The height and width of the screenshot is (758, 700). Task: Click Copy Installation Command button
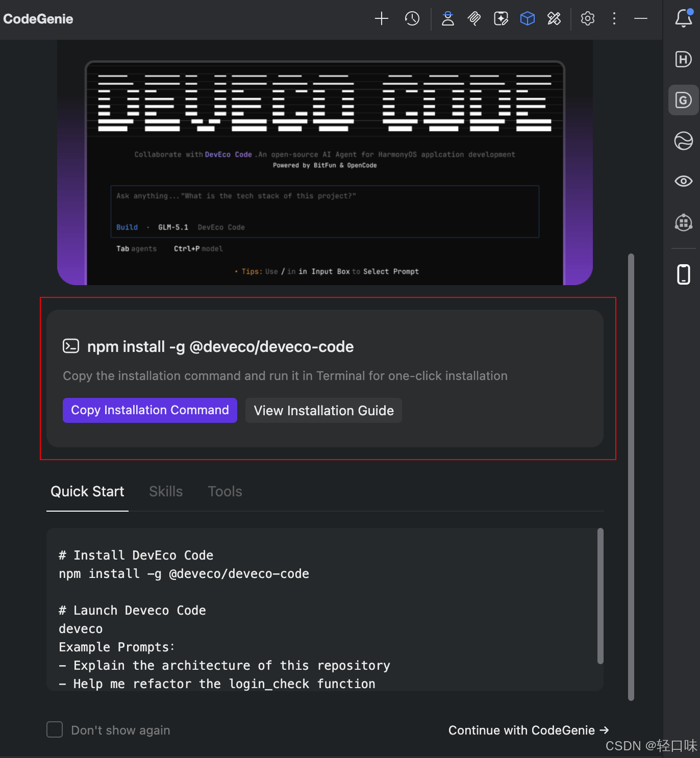(150, 410)
